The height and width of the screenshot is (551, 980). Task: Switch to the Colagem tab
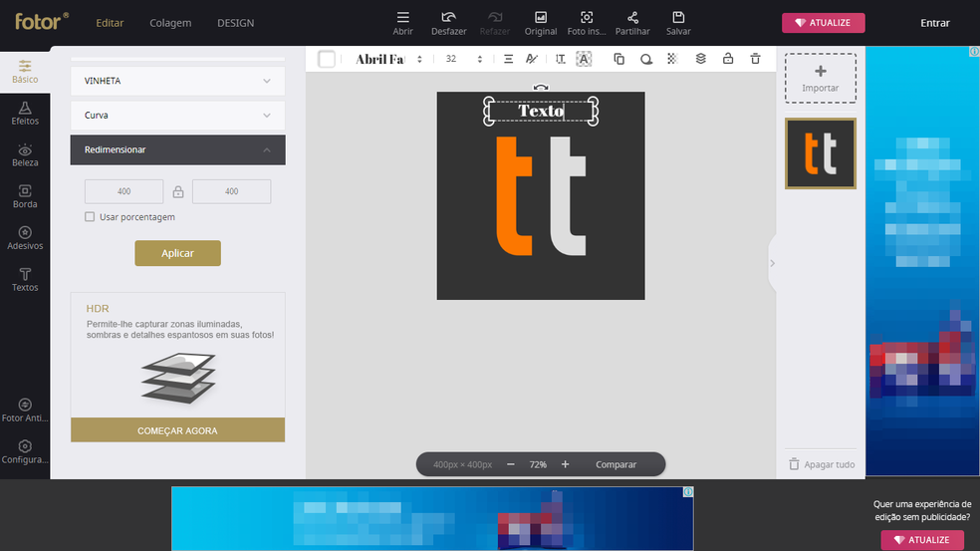click(x=170, y=23)
